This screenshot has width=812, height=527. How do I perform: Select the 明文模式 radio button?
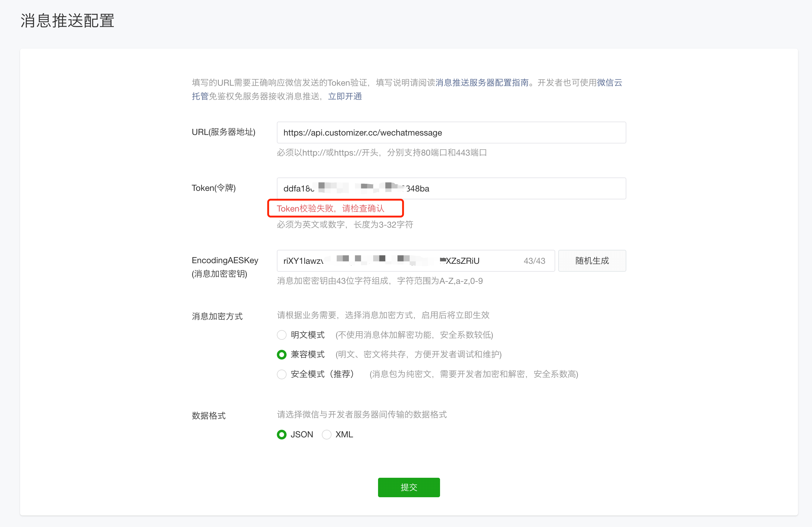[x=281, y=335]
